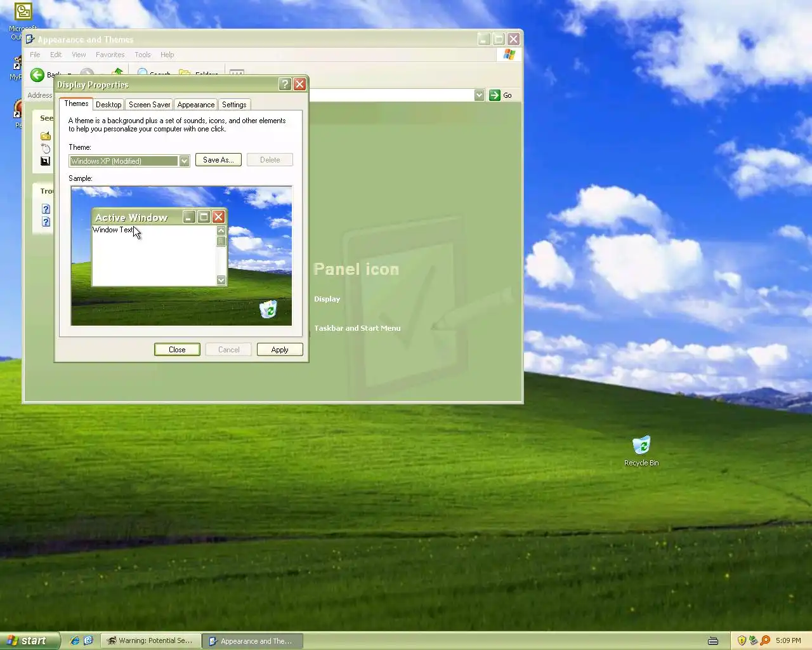This screenshot has height=650, width=812.
Task: Open the Taskbar and Start Menu link
Action: click(x=357, y=328)
